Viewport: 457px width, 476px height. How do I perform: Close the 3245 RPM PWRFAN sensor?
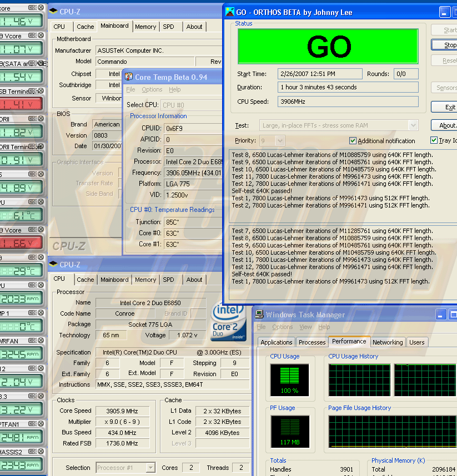(x=41, y=341)
